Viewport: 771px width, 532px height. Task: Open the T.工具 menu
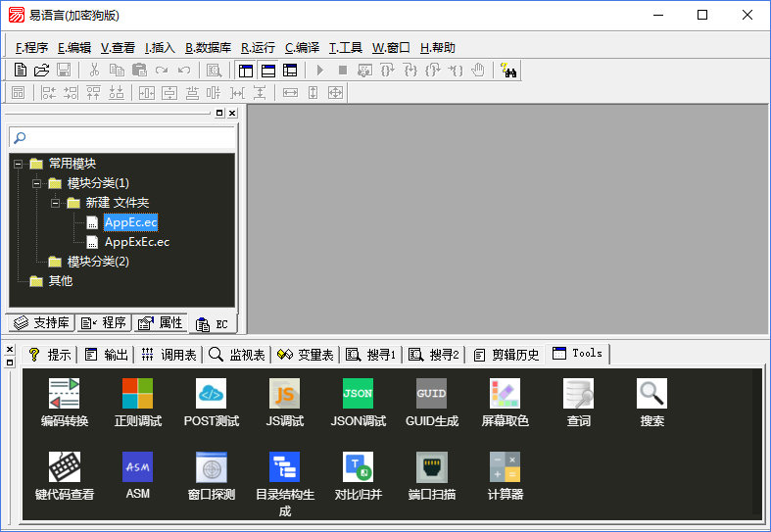click(x=345, y=47)
